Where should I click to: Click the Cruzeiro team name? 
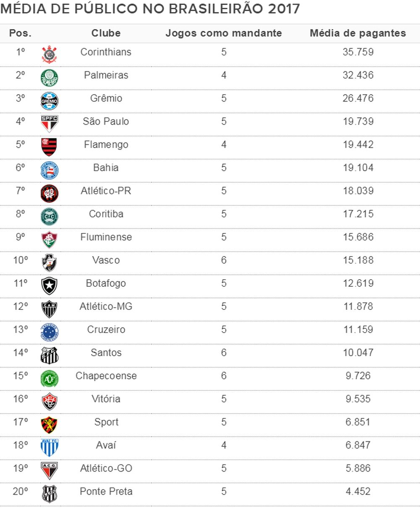click(106, 330)
